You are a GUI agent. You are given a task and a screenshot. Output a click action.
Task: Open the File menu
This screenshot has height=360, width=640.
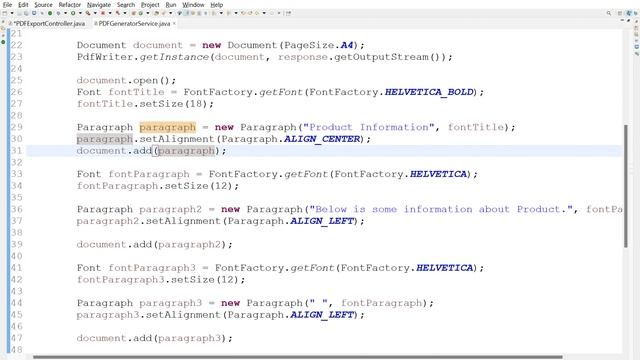point(7,4)
